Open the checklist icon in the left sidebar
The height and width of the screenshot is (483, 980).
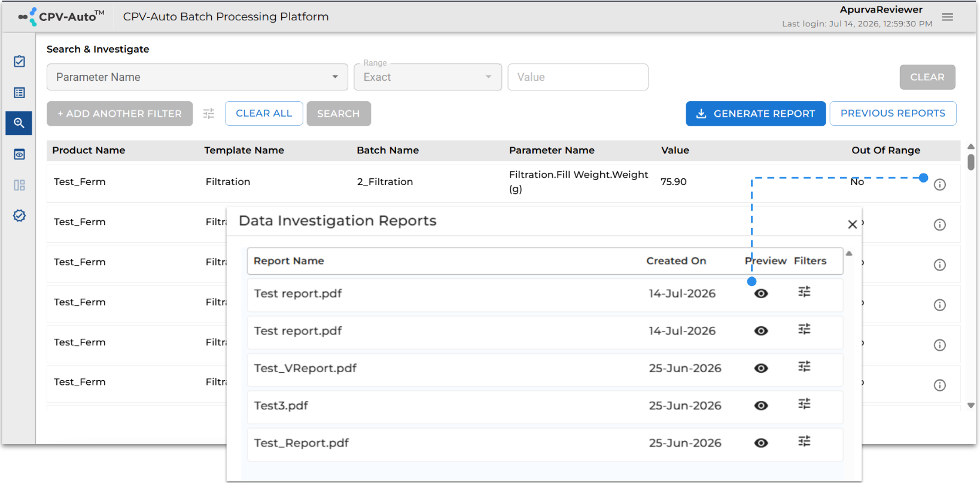[19, 62]
